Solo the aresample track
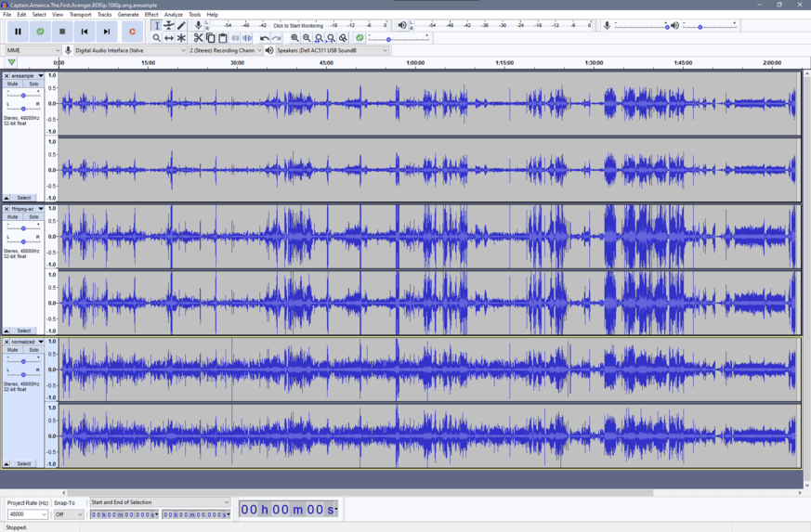The image size is (811, 532). 33,84
